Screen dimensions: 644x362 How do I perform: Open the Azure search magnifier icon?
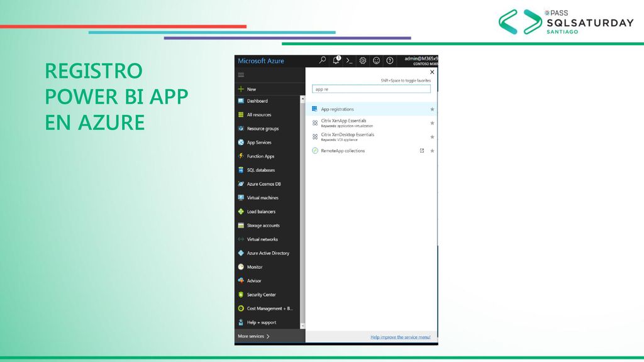coord(323,60)
